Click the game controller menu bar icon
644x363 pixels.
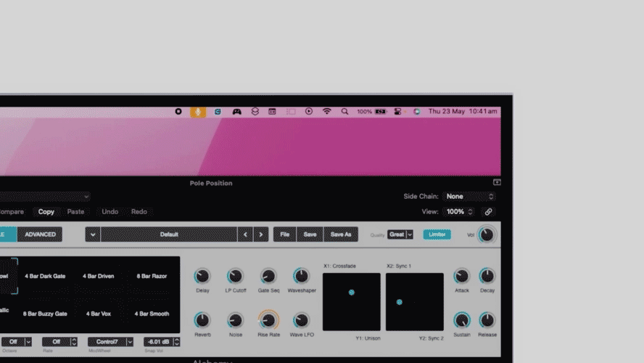click(x=236, y=112)
